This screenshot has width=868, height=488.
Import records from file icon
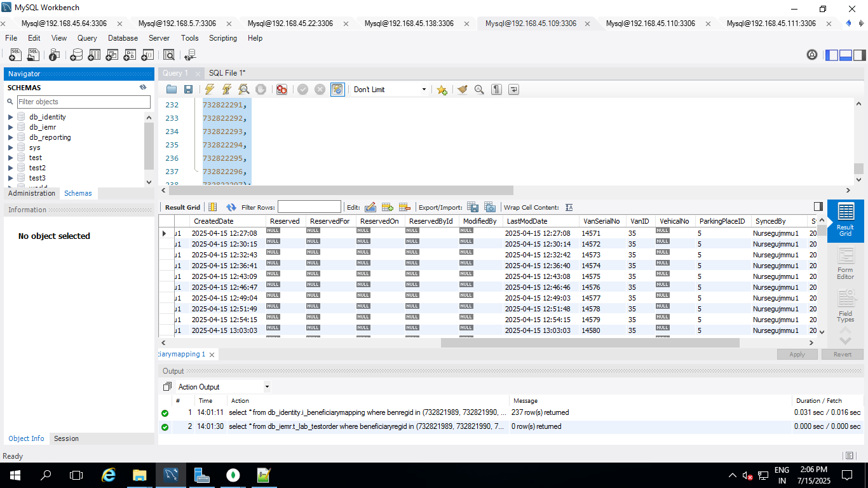pyautogui.click(x=489, y=207)
